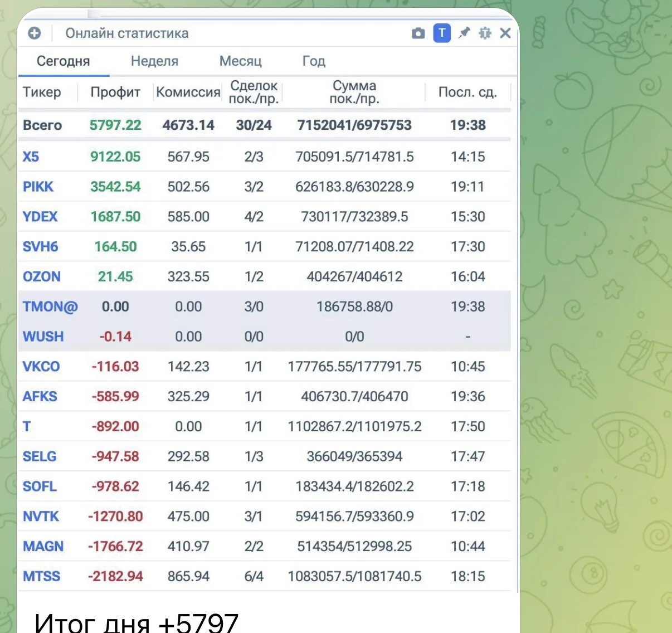Switch to the Сегодня tab
Screen dimensions: 672x633
[64, 61]
